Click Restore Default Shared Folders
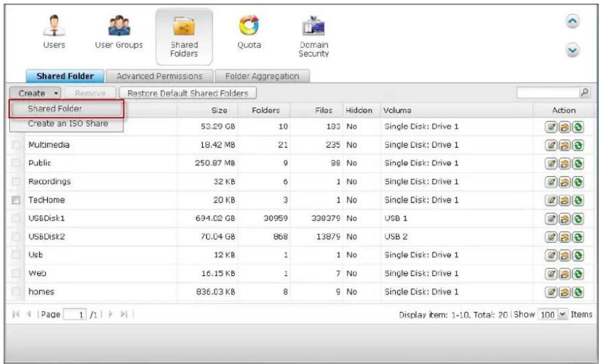 pos(187,93)
